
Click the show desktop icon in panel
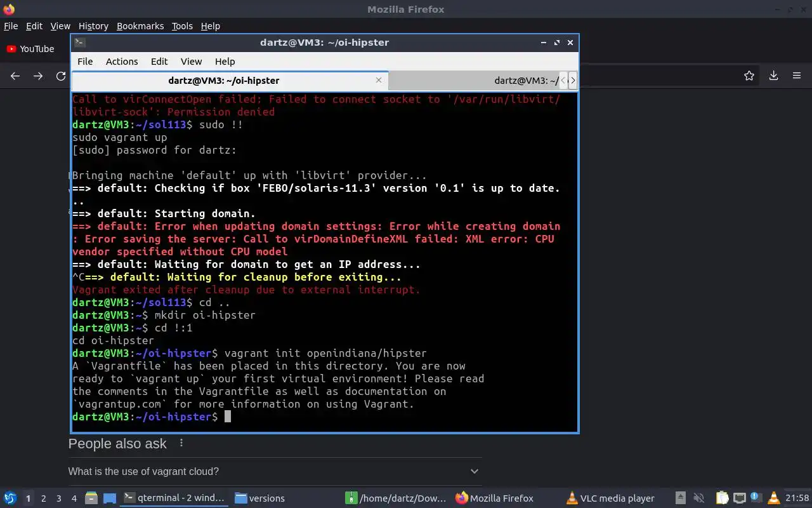point(109,498)
